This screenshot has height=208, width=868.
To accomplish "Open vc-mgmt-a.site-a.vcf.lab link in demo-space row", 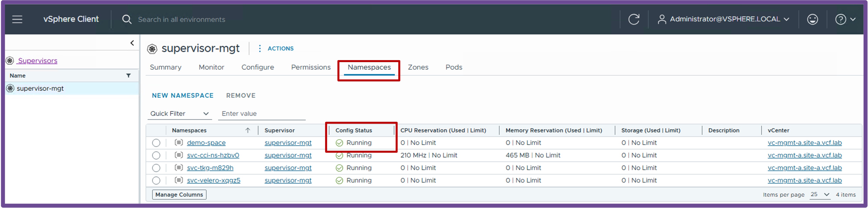I will point(805,143).
